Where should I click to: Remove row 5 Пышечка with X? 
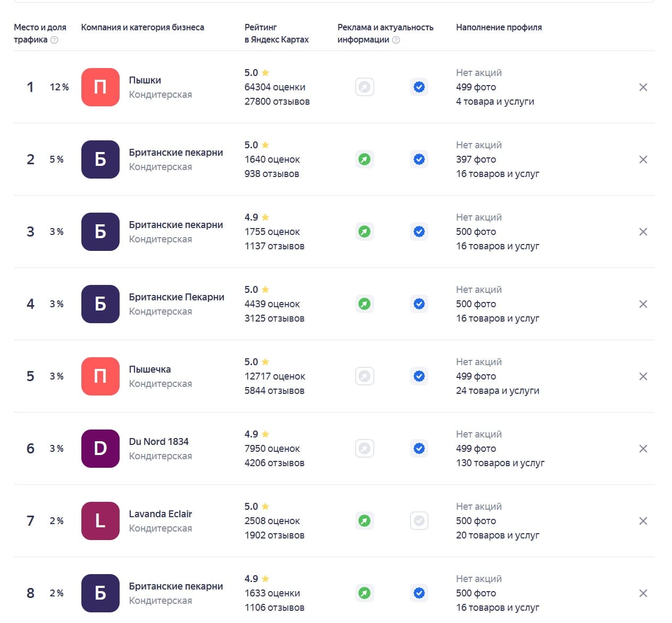tap(643, 376)
